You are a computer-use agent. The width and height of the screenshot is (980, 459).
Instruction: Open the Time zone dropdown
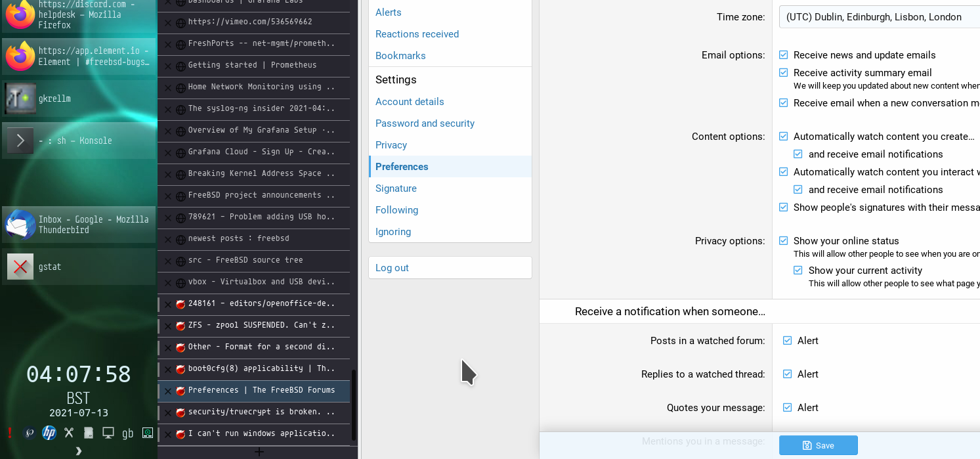(x=878, y=17)
